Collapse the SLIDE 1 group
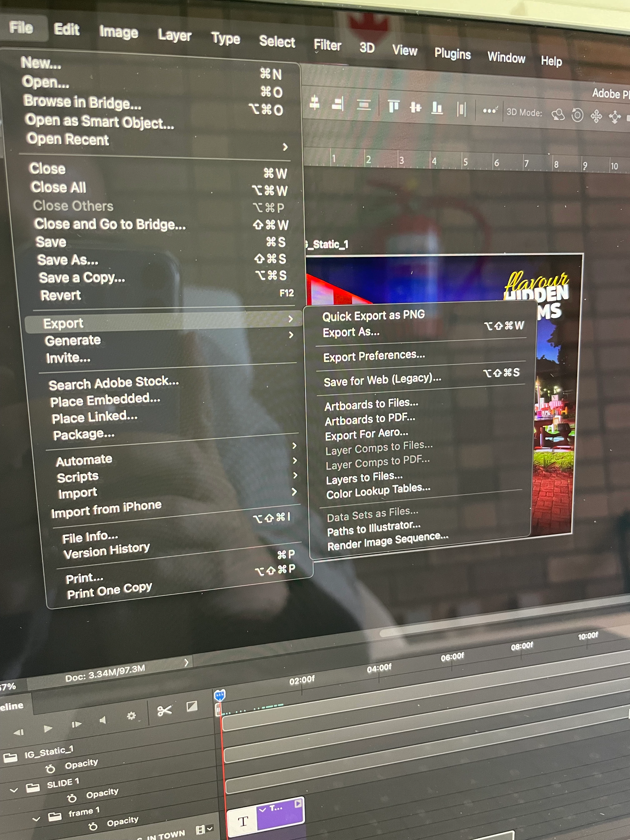This screenshot has height=840, width=630. 14,790
